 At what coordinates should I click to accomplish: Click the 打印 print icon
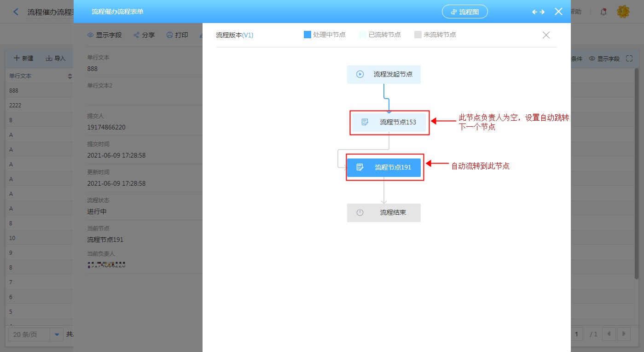pos(170,35)
